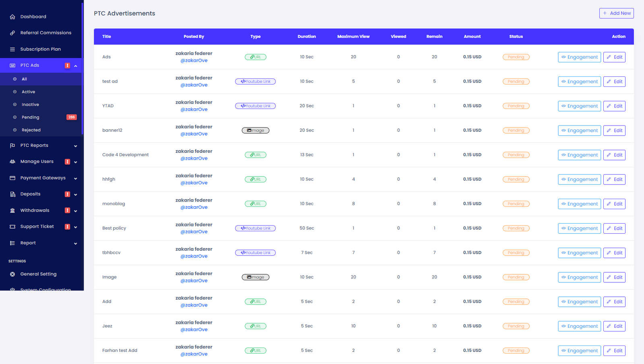
Task: Open @zakarOve profile link in Ads row
Action: pos(194,61)
